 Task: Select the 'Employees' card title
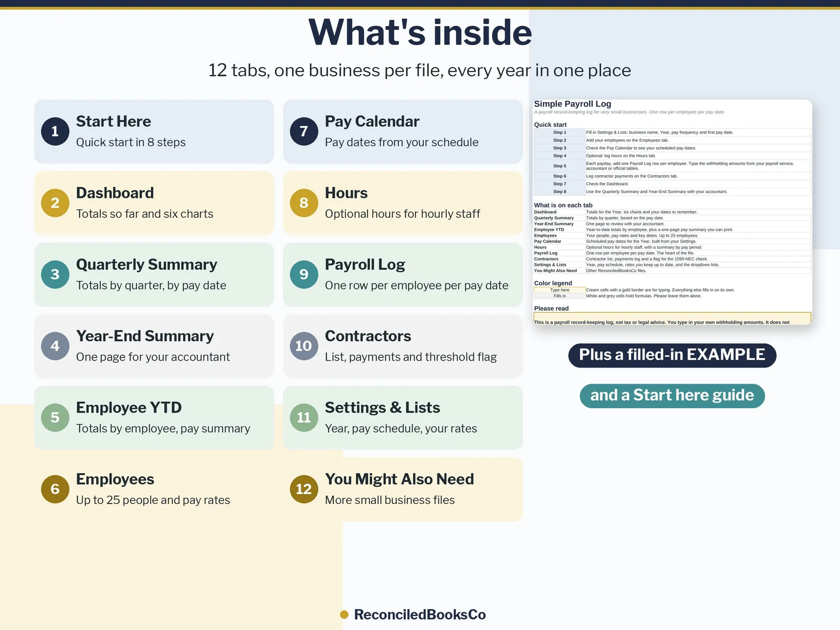(115, 479)
